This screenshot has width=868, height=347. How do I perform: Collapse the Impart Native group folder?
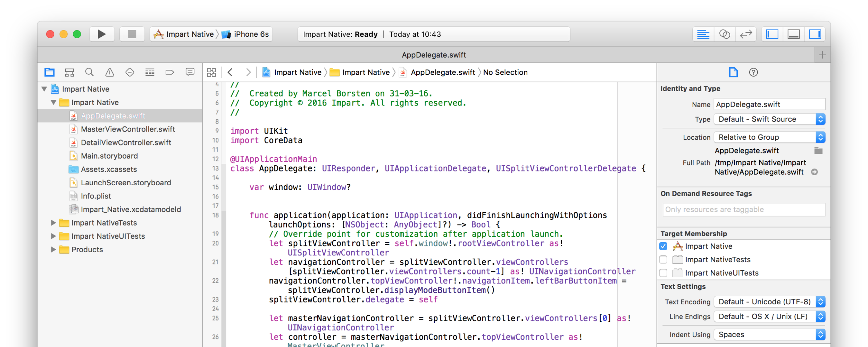tap(53, 102)
